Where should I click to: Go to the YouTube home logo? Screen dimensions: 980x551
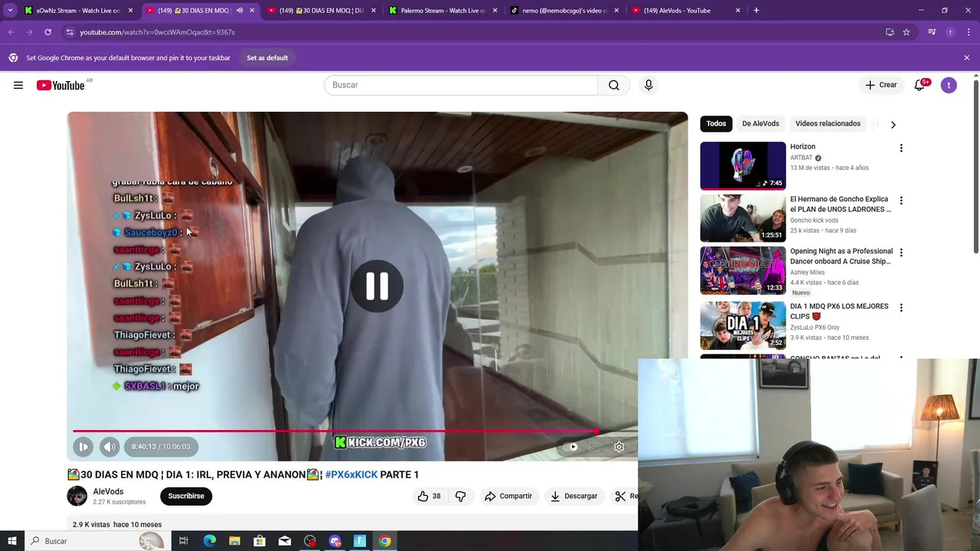(60, 85)
